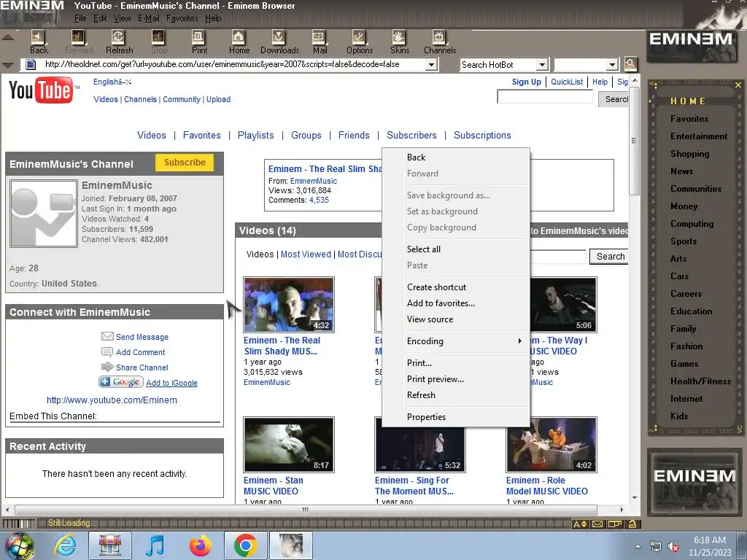Click the muted volume tray icon
The image size is (747, 560).
coord(673,547)
